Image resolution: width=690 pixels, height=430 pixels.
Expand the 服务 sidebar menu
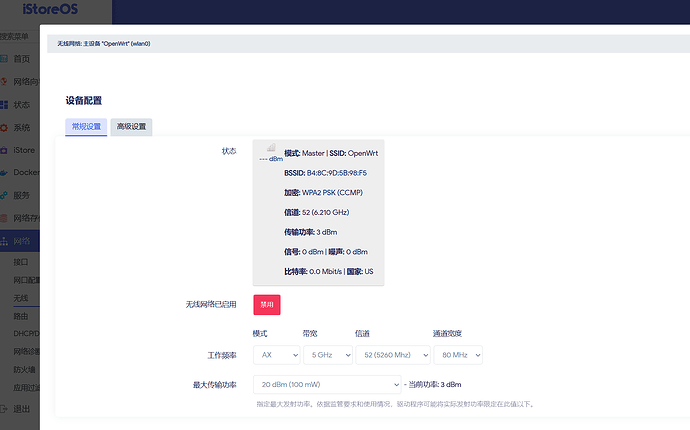(x=22, y=195)
